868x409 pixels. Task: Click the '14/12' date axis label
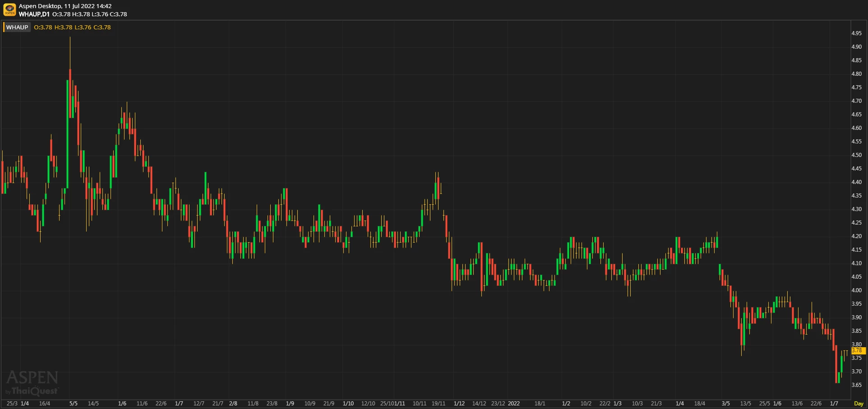pos(479,404)
